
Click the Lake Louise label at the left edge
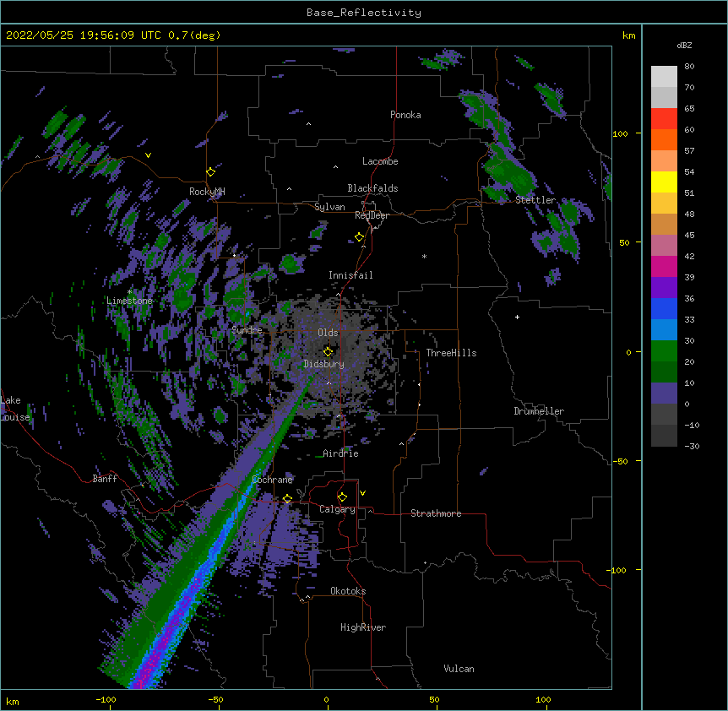tap(15, 409)
